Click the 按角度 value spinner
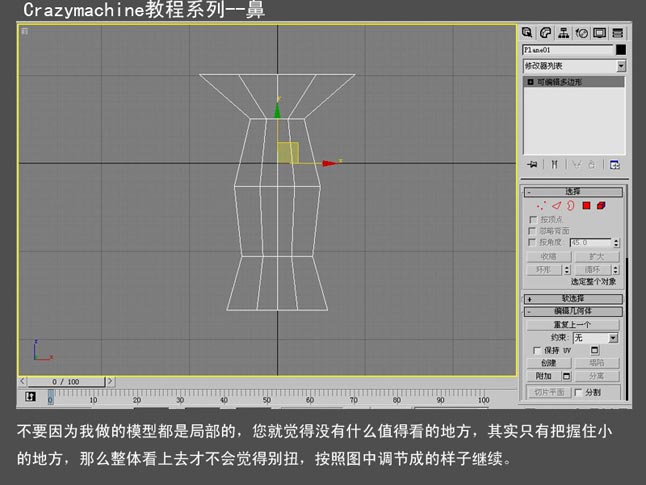Image resolution: width=646 pixels, height=485 pixels. 616,243
